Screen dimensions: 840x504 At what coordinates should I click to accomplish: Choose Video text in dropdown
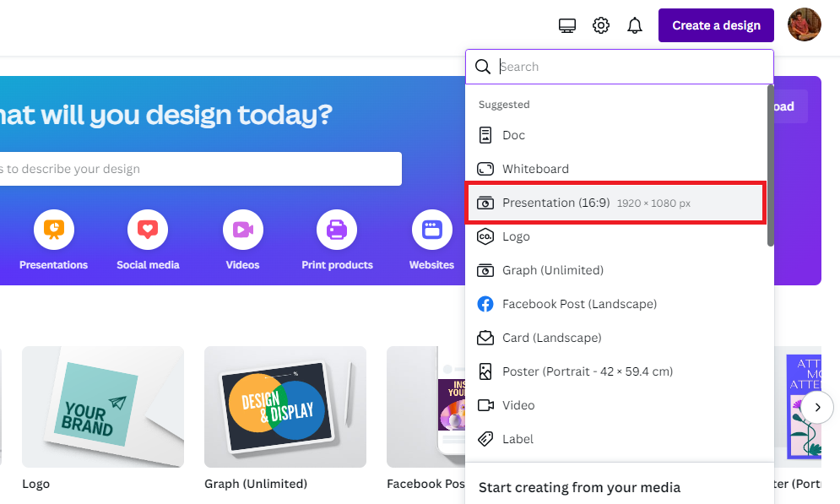click(518, 405)
